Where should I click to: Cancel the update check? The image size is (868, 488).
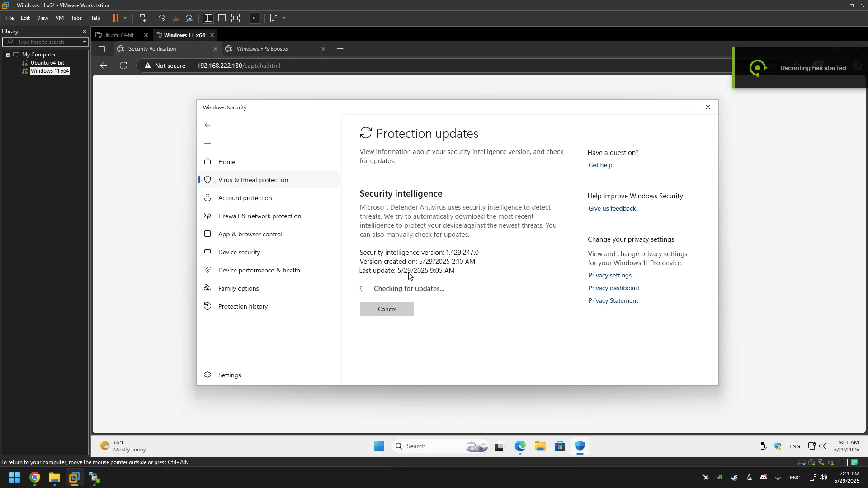pos(387,309)
